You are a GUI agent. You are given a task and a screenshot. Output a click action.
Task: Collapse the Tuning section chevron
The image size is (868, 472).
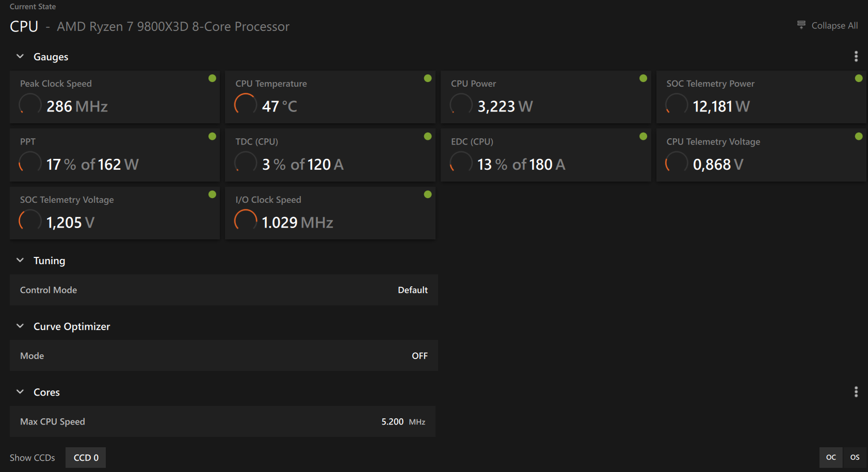click(20, 261)
